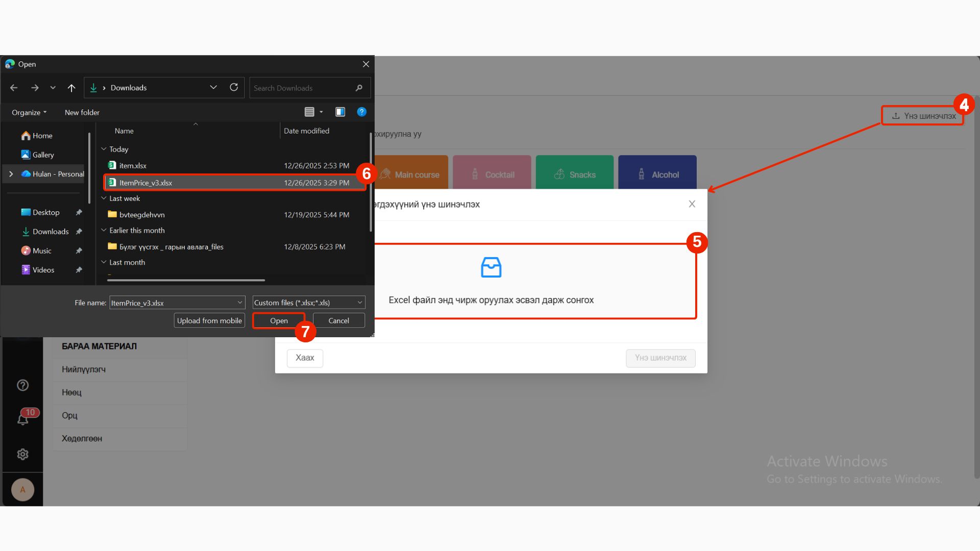Toggle the preview pane icon

tap(340, 112)
